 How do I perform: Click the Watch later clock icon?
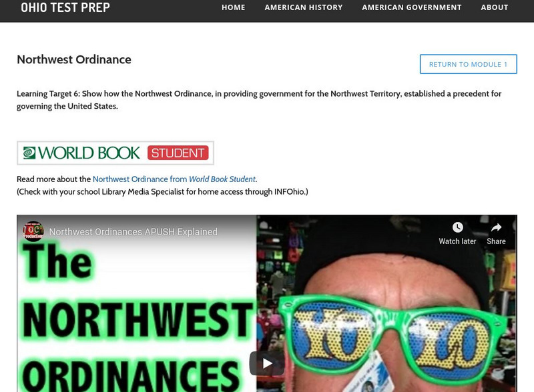coord(457,227)
